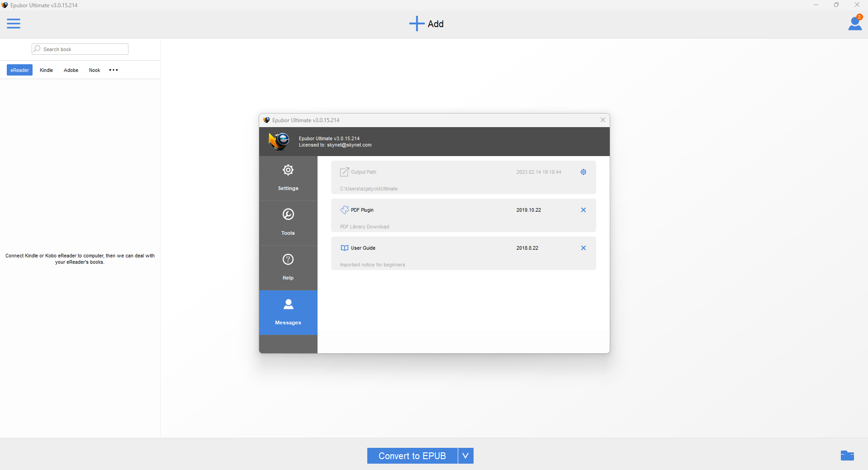This screenshot has height=470, width=868.
Task: Open the hamburger menu in the main window
Action: tap(14, 24)
